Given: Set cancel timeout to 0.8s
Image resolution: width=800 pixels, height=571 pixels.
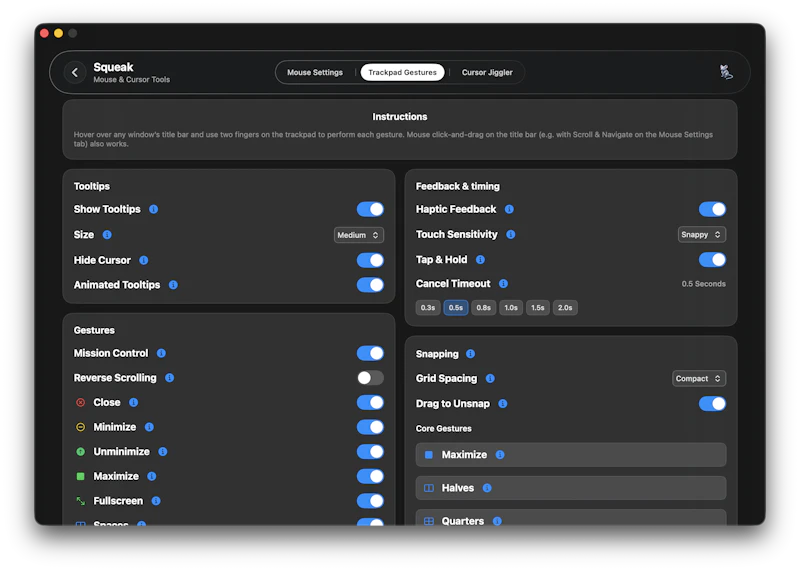Looking at the screenshot, I should (x=484, y=308).
